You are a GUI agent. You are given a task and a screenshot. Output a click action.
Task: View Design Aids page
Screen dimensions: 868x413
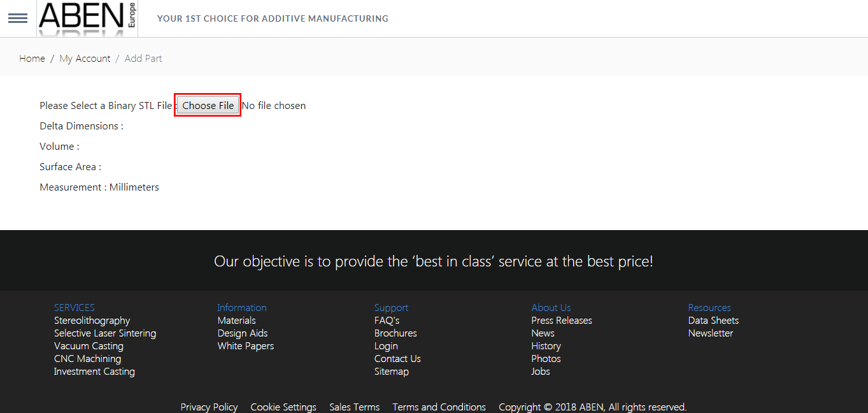242,333
